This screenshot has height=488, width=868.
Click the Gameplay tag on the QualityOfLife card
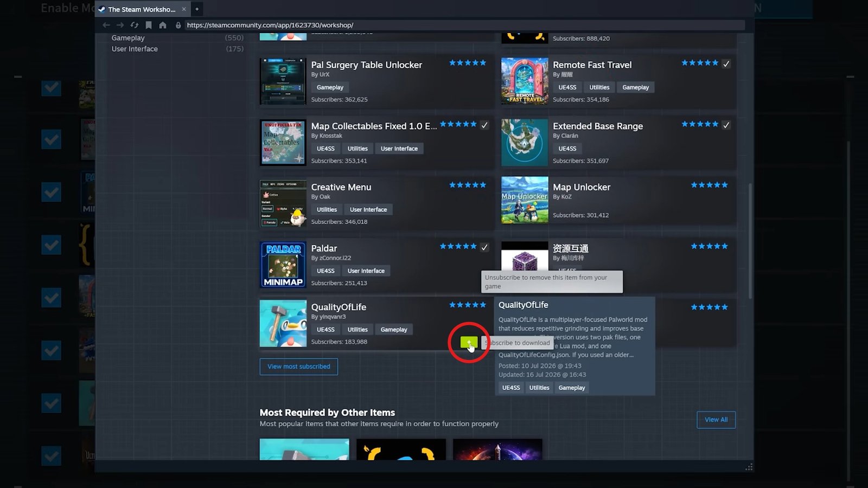click(394, 330)
